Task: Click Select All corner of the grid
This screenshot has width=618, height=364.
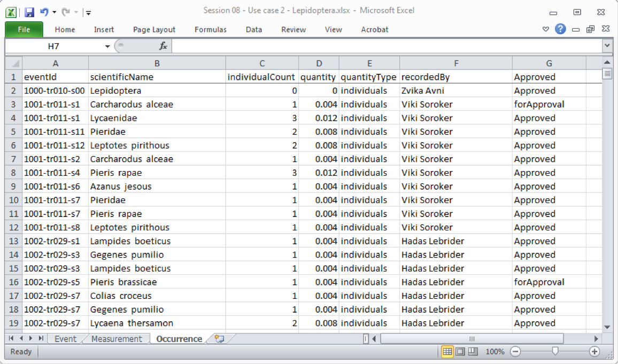Action: tap(13, 64)
